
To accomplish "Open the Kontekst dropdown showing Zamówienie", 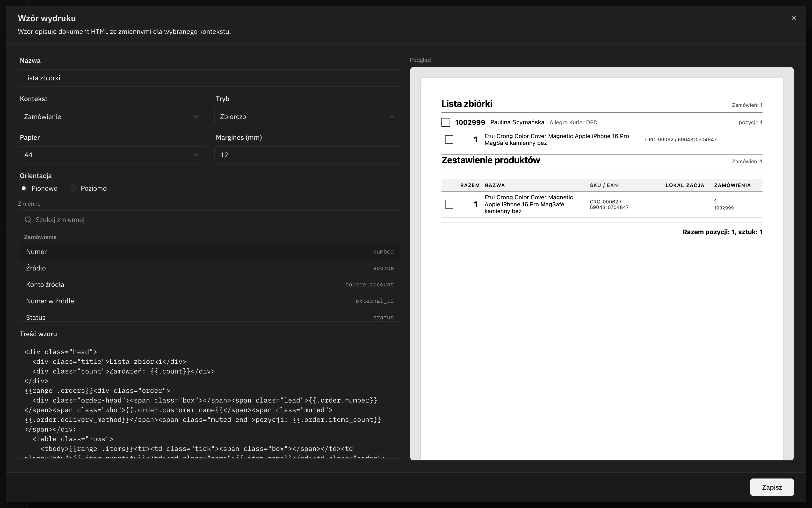I will click(112, 117).
